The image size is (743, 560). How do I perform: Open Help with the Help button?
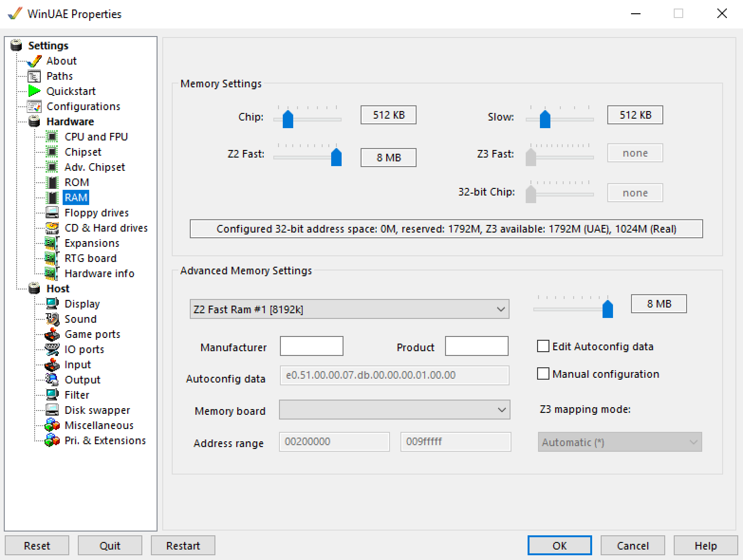tap(706, 545)
